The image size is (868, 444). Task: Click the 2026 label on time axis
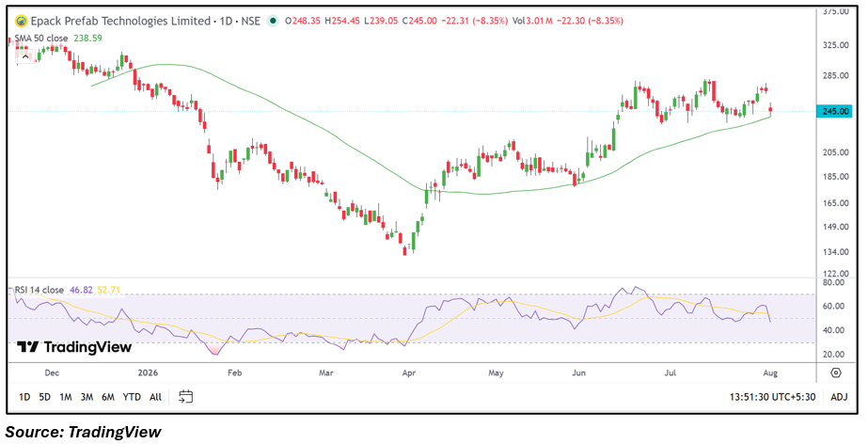click(148, 373)
